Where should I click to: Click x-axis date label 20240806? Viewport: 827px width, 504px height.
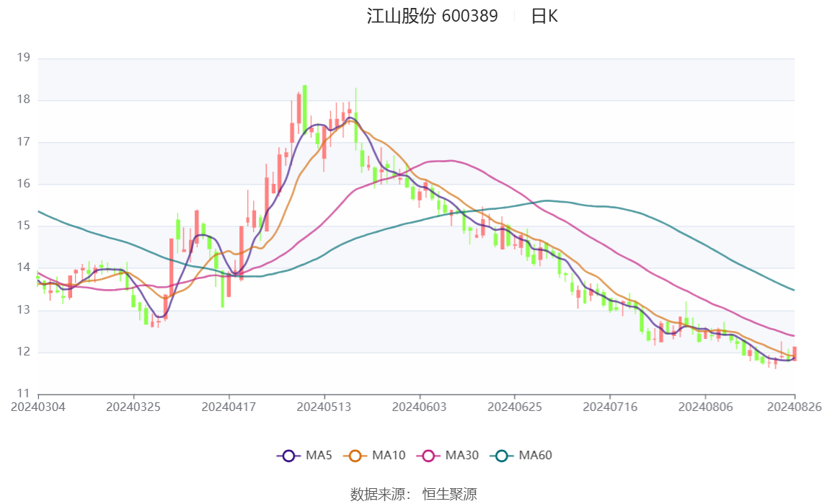706,407
